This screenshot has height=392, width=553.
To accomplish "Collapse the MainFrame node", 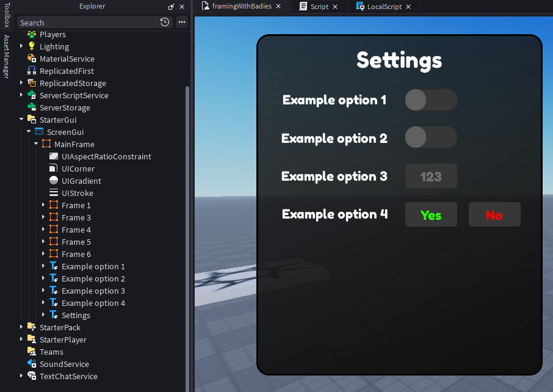I will click(36, 143).
